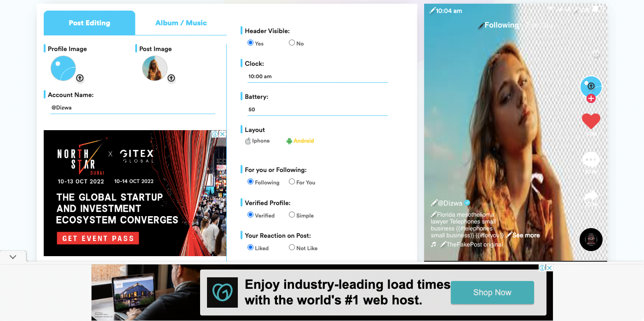Click the pencil edit icon beside 10:04 am
Image resolution: width=644 pixels, height=321 pixels.
tap(432, 10)
